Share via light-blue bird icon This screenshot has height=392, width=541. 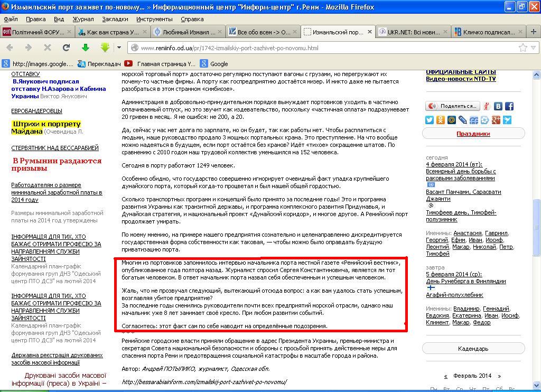[x=507, y=120]
